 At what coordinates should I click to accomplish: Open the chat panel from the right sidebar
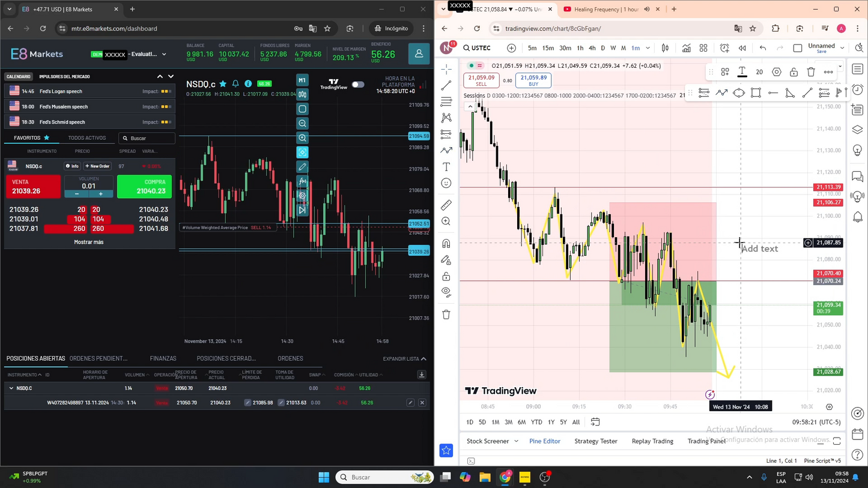point(858,176)
